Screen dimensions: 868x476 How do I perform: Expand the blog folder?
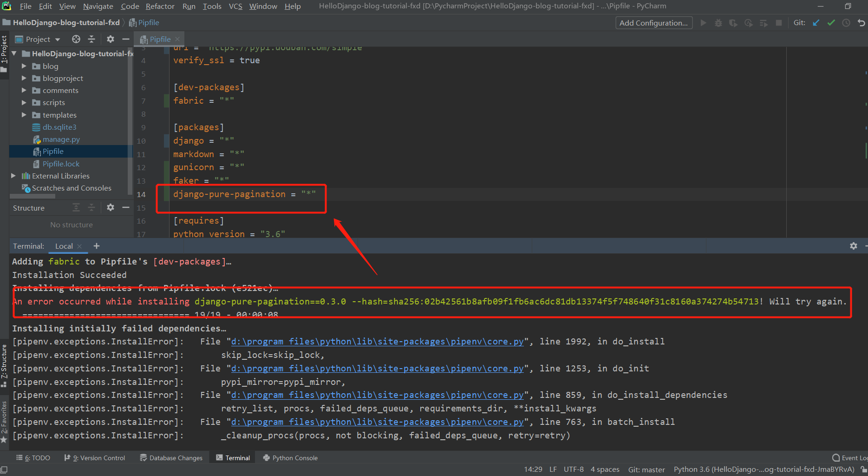(x=24, y=66)
